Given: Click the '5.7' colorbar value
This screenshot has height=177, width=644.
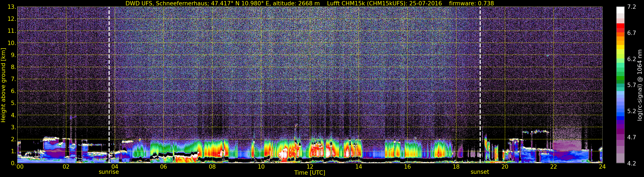Looking at the screenshot, I should (632, 85).
